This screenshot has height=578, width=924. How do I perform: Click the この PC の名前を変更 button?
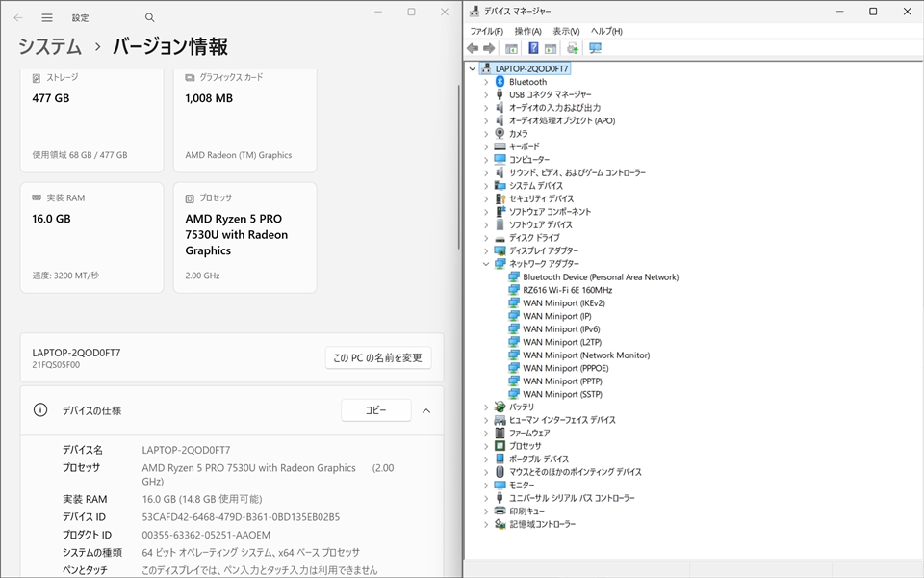[x=377, y=358]
